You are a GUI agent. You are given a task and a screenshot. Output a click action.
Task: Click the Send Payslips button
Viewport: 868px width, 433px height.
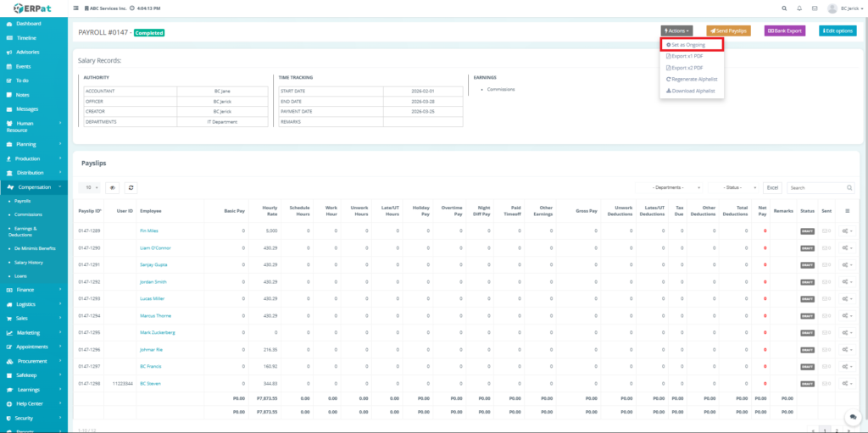(728, 31)
